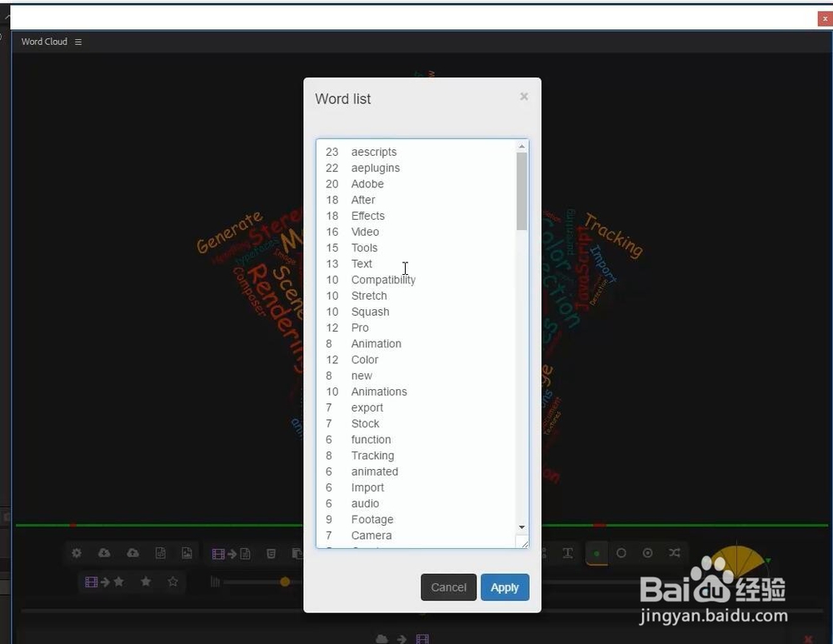Click the 'Video' entry in the list
This screenshot has width=833, height=644.
(365, 232)
